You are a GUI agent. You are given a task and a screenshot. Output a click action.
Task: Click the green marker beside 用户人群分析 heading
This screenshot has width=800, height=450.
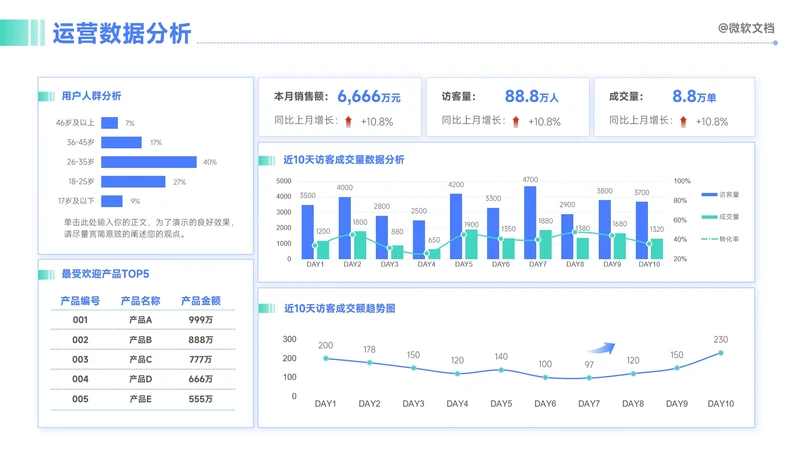click(46, 96)
